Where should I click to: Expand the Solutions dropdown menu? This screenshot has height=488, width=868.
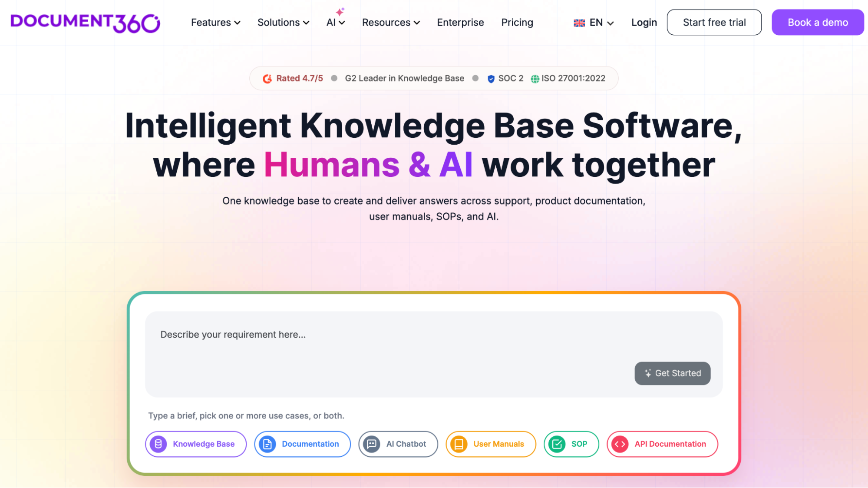click(x=284, y=23)
